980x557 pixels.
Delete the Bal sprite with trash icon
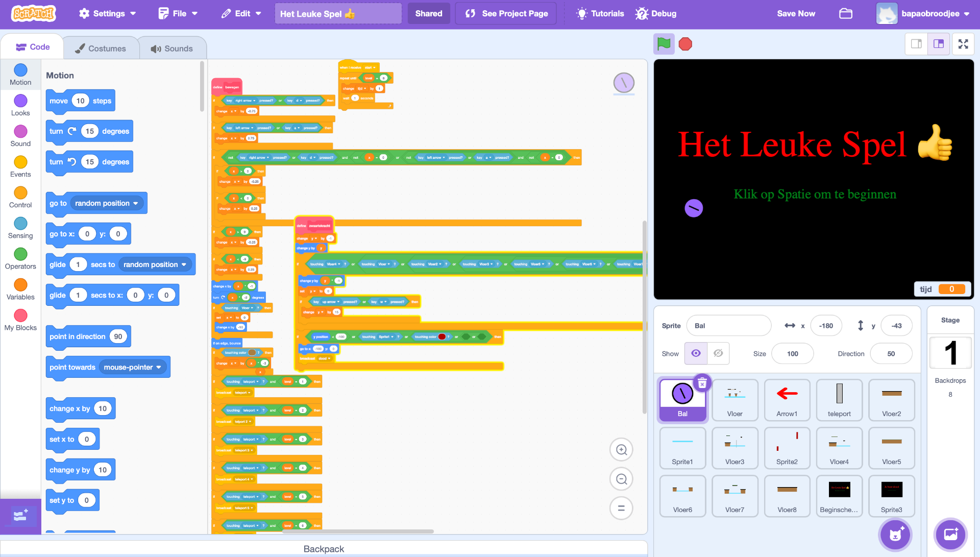point(702,382)
